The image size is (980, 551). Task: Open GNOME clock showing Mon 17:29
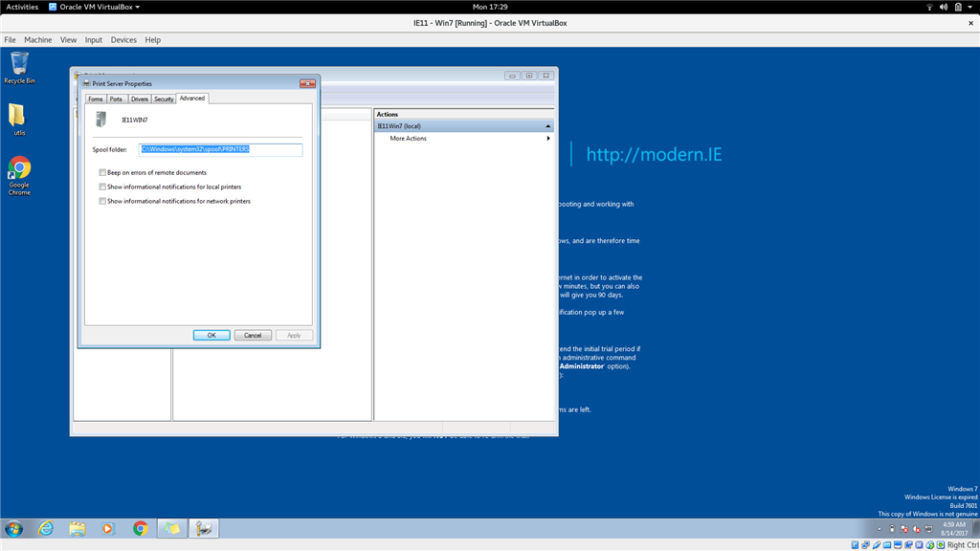490,7
